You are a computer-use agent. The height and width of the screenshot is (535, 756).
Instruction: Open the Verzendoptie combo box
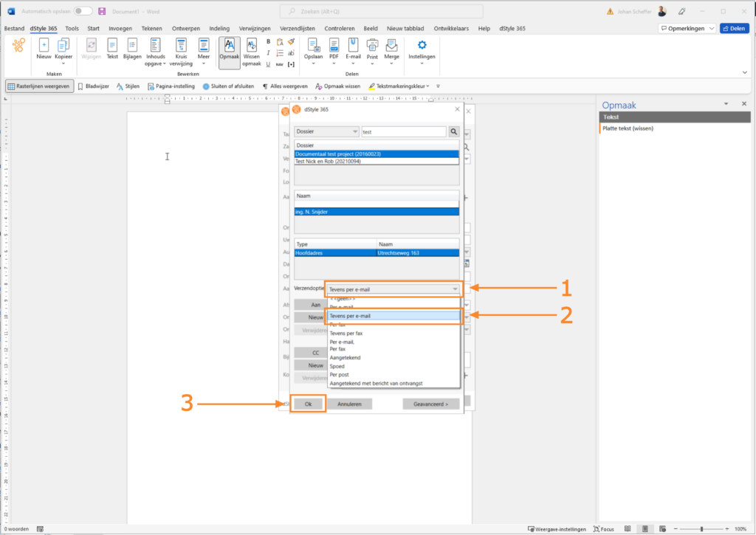click(394, 289)
